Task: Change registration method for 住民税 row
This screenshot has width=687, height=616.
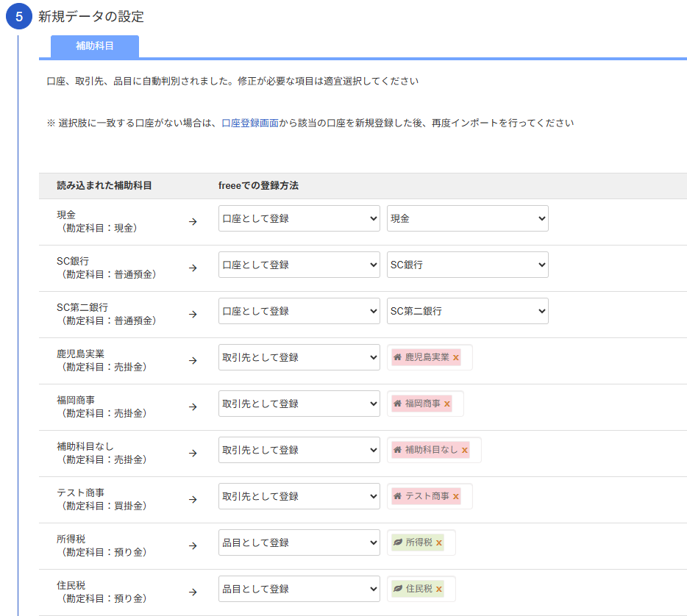Action: click(x=299, y=589)
